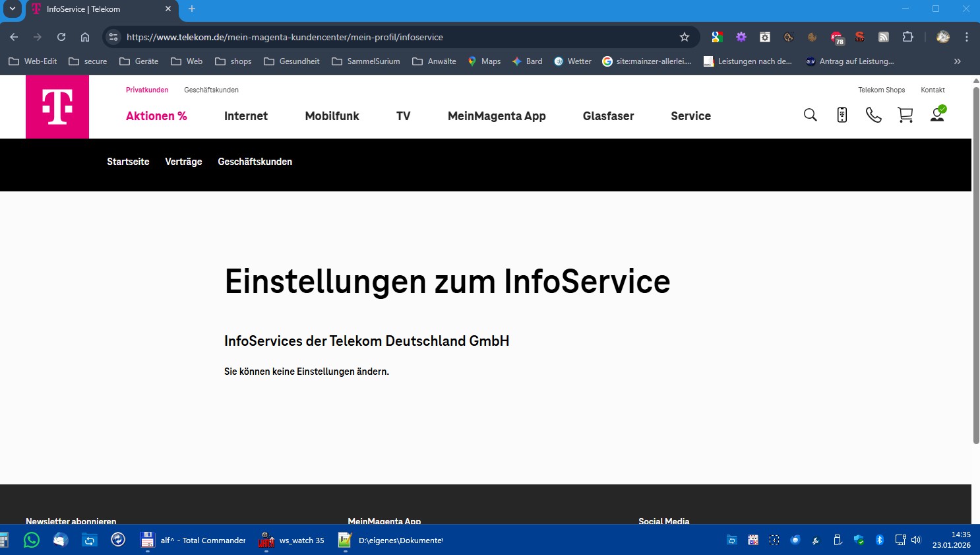Open the Mobilfunk main menu item
Viewport: 980px width, 555px height.
(332, 116)
